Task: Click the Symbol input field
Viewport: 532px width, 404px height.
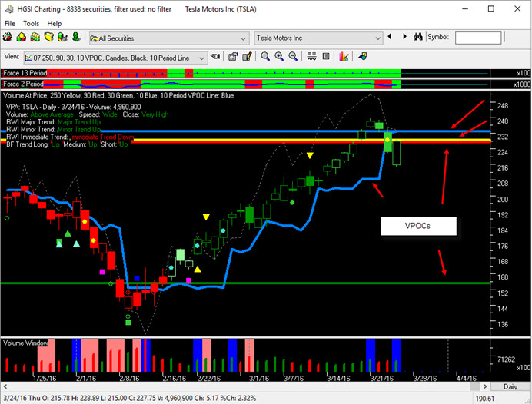Action: click(478, 38)
